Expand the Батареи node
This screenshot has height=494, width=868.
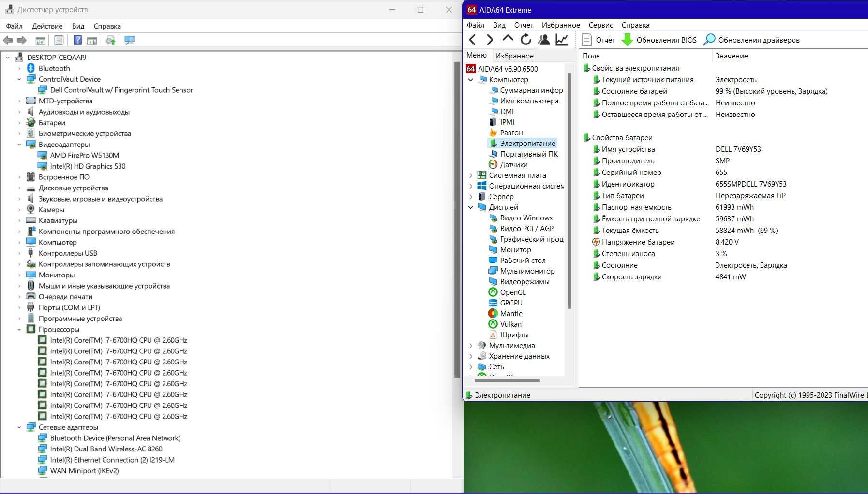(19, 123)
